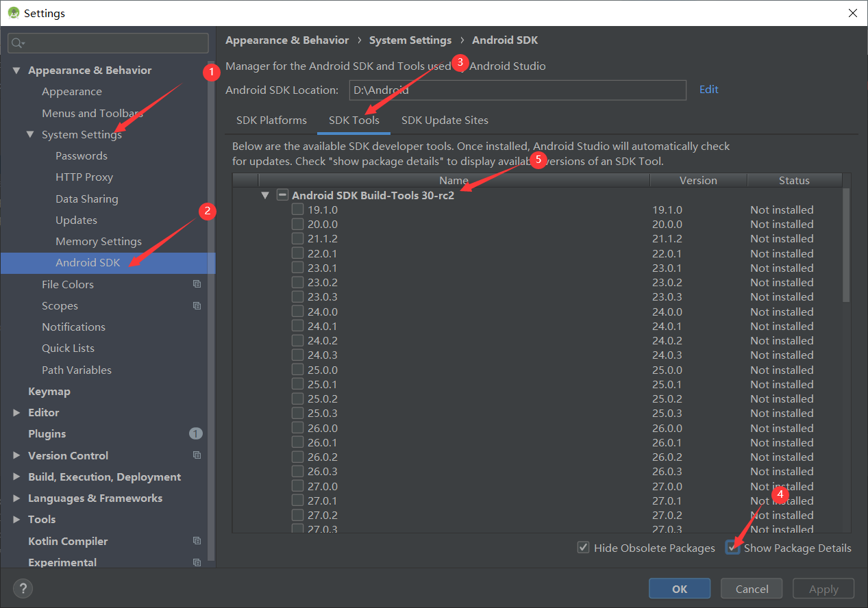Click the Plugins update count badge
This screenshot has height=608, width=868.
pyautogui.click(x=195, y=433)
